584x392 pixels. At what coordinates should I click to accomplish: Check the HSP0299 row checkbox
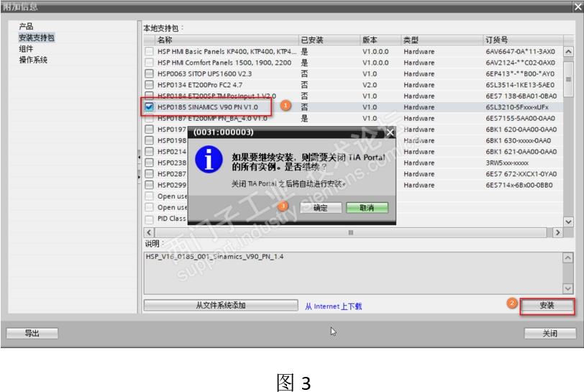150,185
